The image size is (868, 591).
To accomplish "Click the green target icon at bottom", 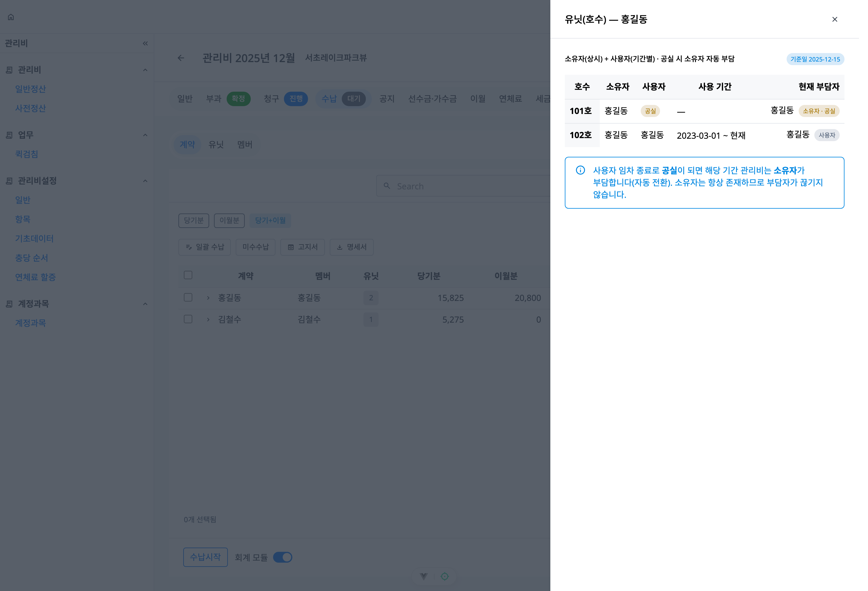I will pos(445,577).
